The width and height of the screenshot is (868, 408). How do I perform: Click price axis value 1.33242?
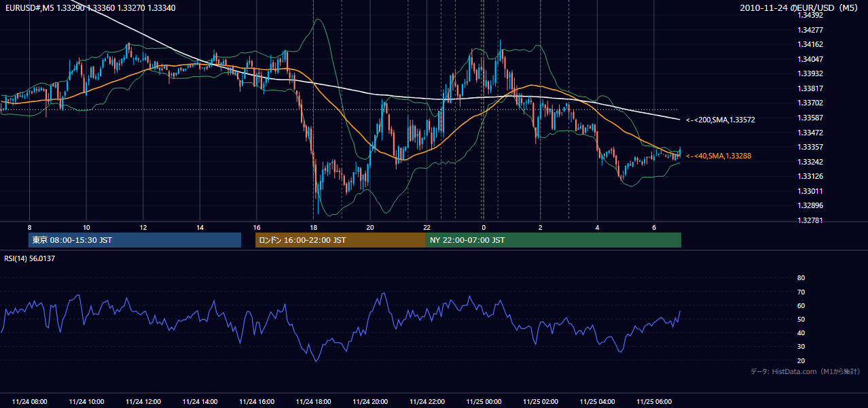coord(811,162)
